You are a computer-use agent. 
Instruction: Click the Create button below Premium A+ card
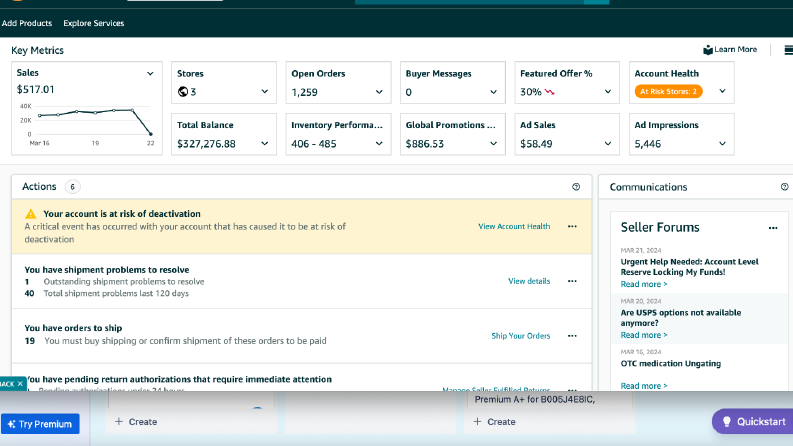[x=494, y=422]
